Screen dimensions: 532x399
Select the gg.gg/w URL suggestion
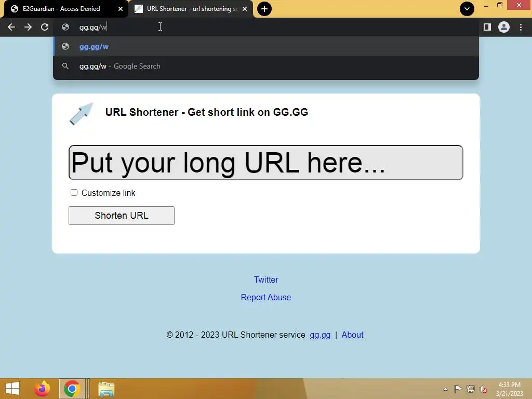coord(265,46)
